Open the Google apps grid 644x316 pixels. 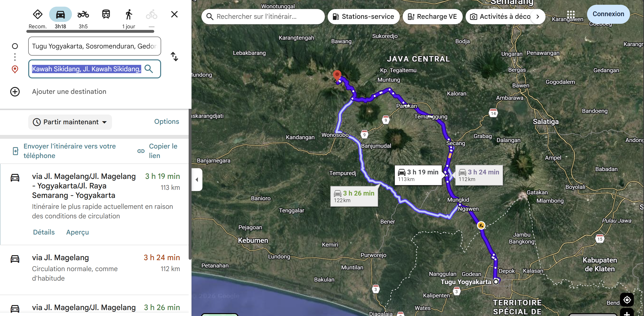tap(571, 14)
